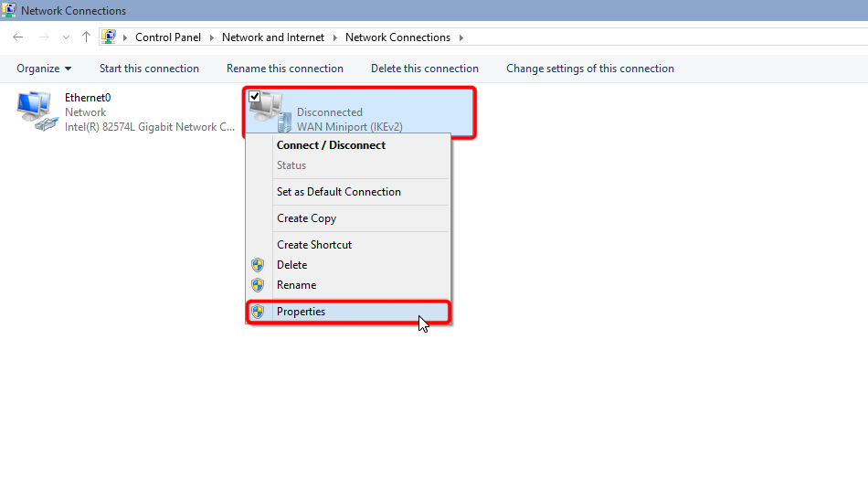868x488 pixels.
Task: Expand the recent locations chevron
Action: (x=66, y=37)
